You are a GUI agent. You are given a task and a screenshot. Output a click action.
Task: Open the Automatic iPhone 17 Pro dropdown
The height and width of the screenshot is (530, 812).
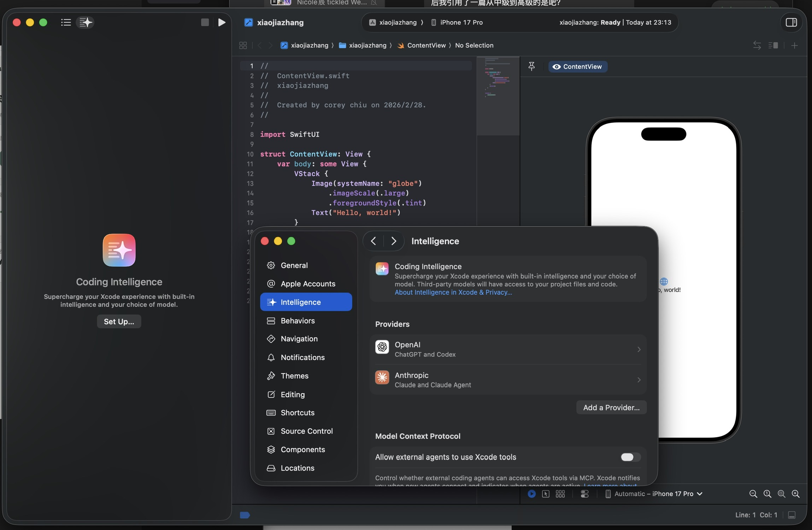[x=657, y=494]
